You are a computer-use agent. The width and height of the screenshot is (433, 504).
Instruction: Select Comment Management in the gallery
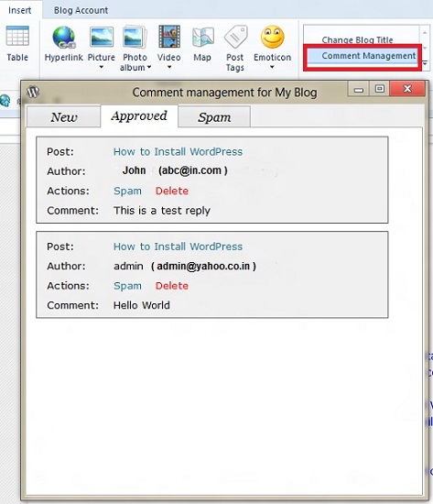click(x=369, y=56)
